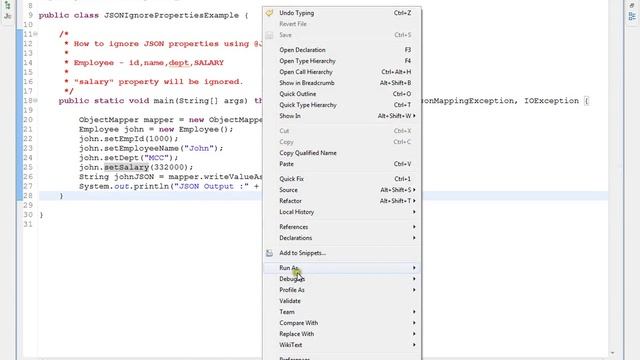Viewport: 640px width, 360px height.
Task: Expand the References submenu
Action: tap(342, 227)
